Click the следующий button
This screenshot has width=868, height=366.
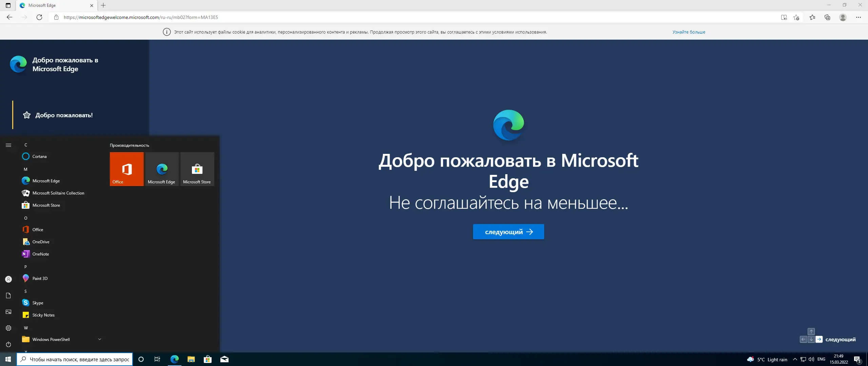(x=508, y=232)
